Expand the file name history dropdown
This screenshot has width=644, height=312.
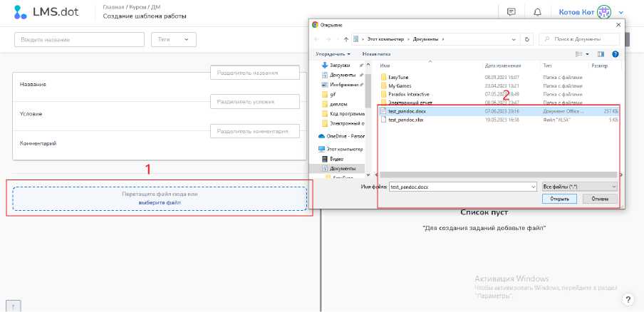coord(534,187)
